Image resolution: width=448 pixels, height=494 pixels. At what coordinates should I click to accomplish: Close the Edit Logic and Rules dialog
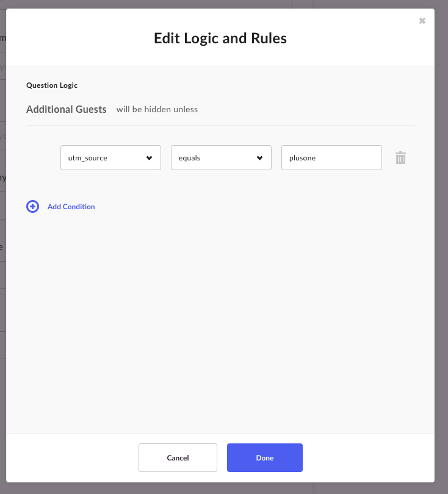point(422,21)
